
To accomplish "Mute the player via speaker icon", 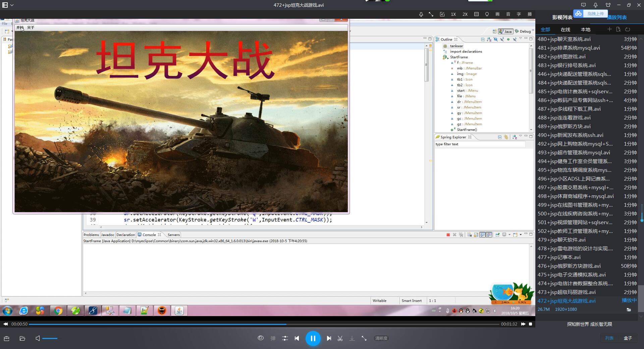I will pyautogui.click(x=38, y=338).
